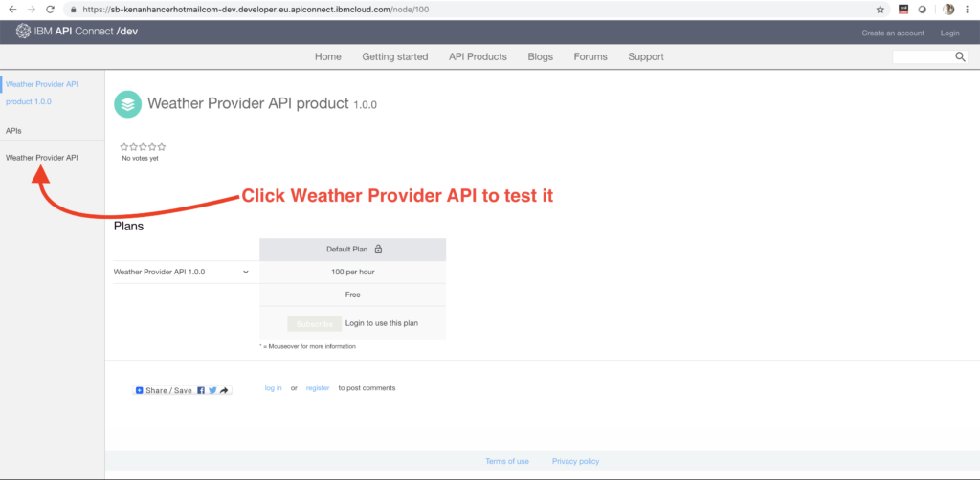Click the padlock icon in address bar
The height and width of the screenshot is (480, 980).
pyautogui.click(x=74, y=10)
